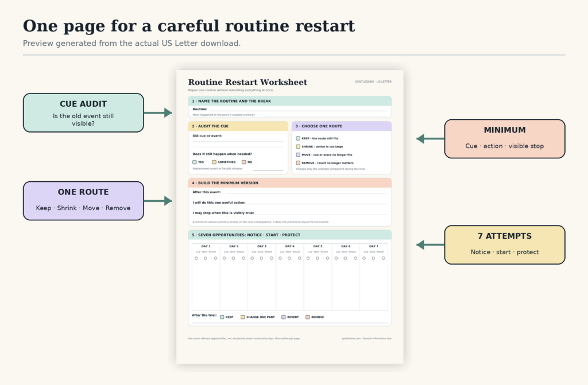Check 'MOVE - cue or place no longer fits'

[298, 154]
